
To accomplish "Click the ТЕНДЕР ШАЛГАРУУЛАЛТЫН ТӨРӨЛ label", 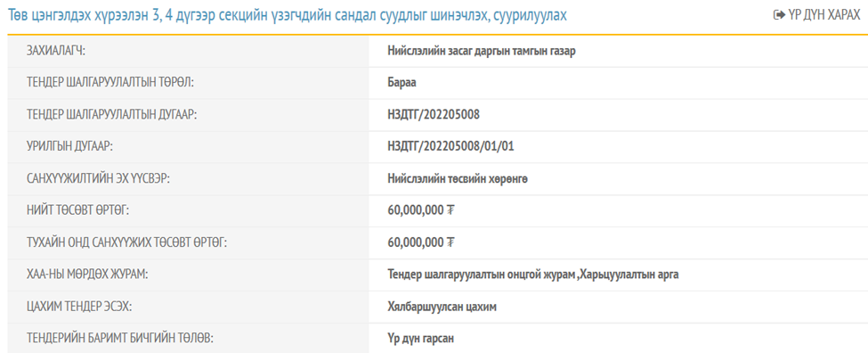I will (113, 83).
